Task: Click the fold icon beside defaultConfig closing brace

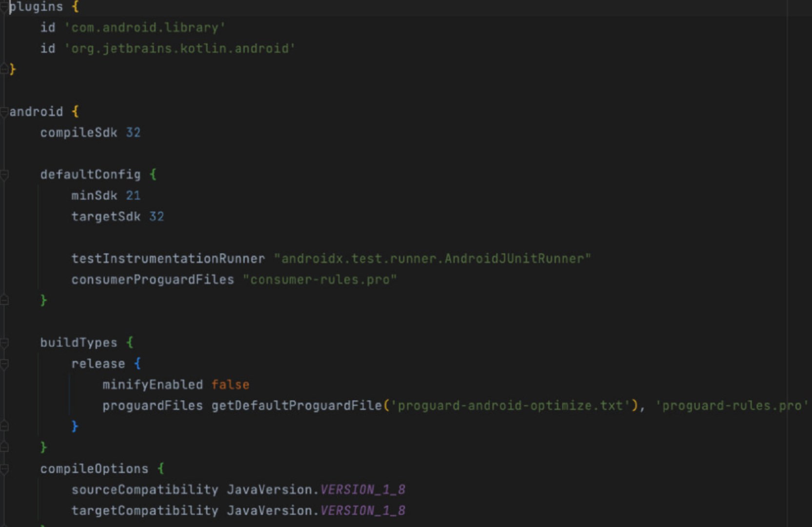Action: (x=4, y=300)
